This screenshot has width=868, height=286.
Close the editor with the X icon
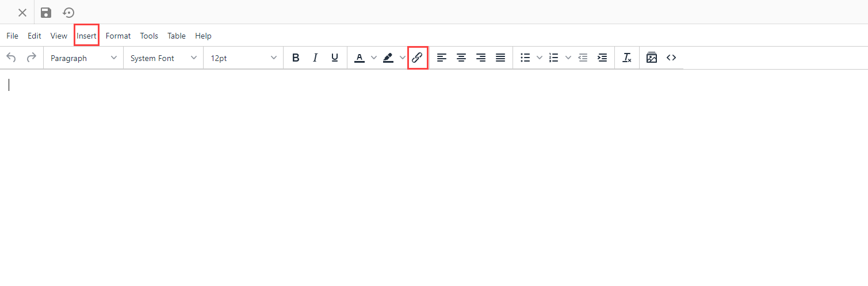tap(22, 13)
